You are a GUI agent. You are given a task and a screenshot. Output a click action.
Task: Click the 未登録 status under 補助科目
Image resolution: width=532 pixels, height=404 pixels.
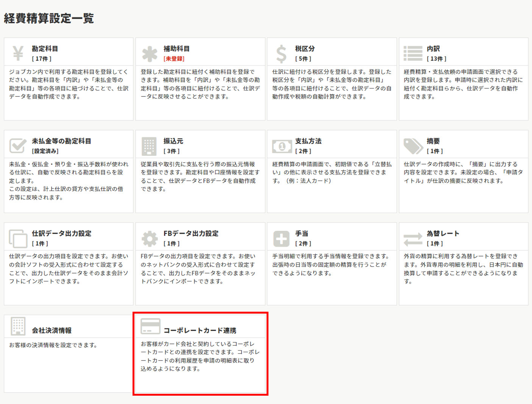pyautogui.click(x=174, y=59)
